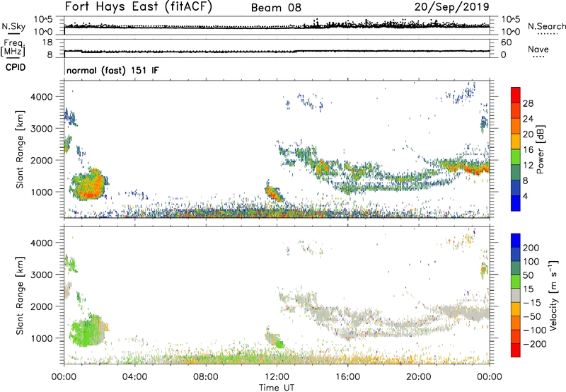Select the 'Freq. [MHz]' axis label
Screen dimensions: 566x392
tap(13, 48)
